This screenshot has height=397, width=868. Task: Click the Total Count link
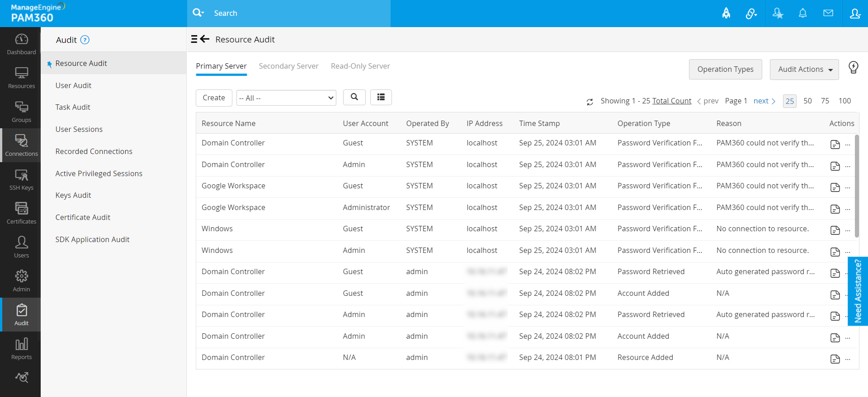pyautogui.click(x=672, y=101)
